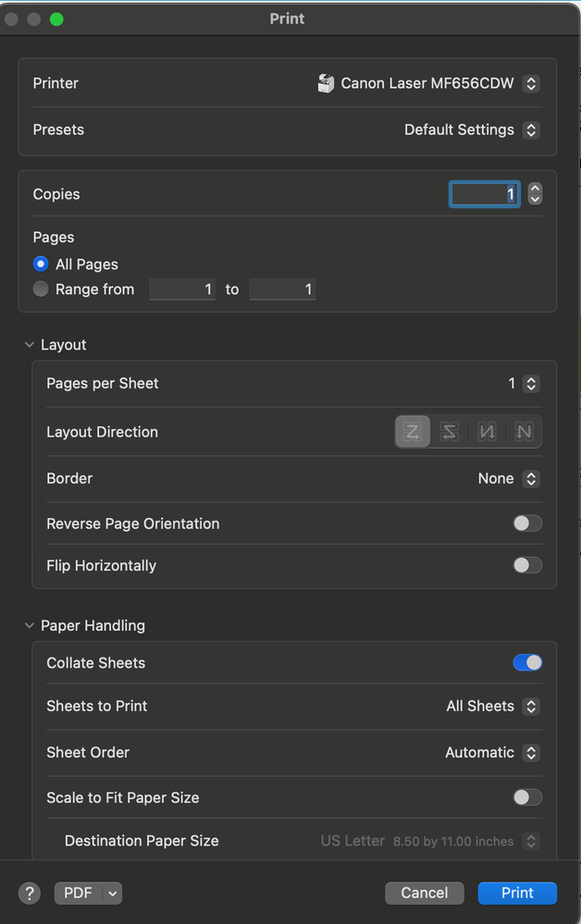581x924 pixels.
Task: Choose the downward-arrow N layout direction icon
Action: 487,431
